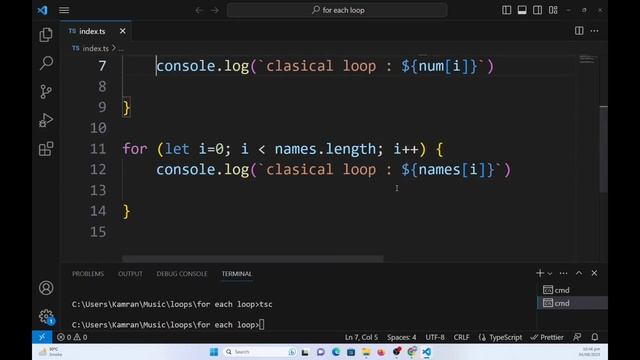Click the minimap at editor right

pyautogui.click(x=587, y=60)
